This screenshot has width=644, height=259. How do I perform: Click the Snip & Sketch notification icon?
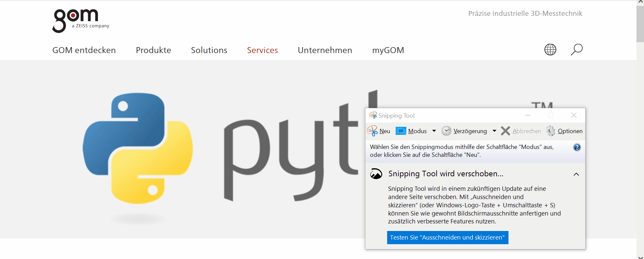(376, 174)
